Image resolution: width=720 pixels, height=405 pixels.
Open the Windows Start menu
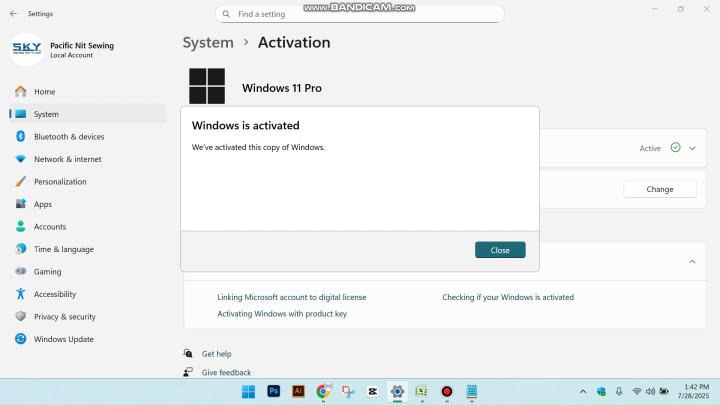248,392
